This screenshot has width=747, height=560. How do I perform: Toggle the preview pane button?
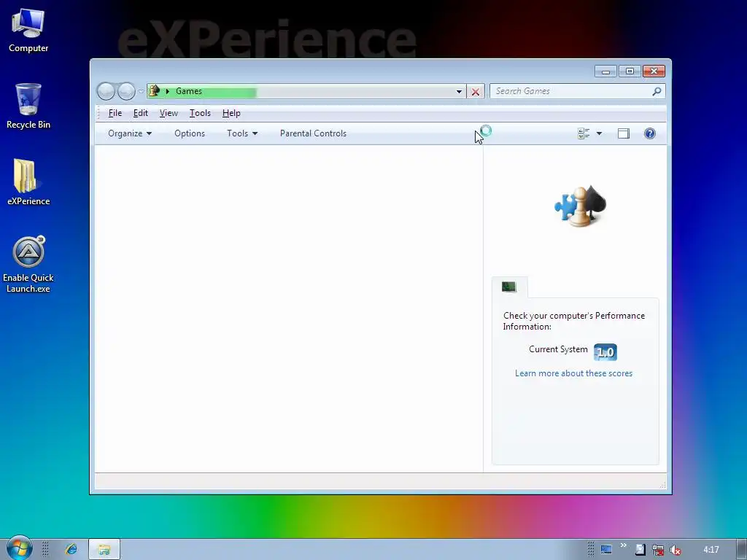click(x=624, y=133)
